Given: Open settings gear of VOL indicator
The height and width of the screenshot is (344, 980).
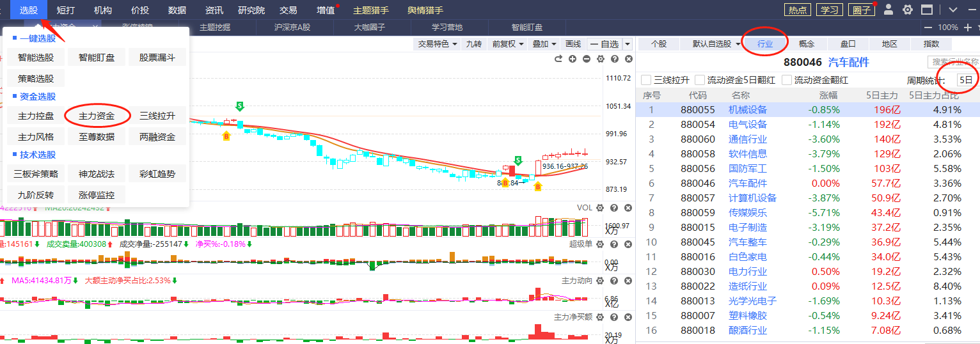Looking at the screenshot, I should tap(600, 208).
